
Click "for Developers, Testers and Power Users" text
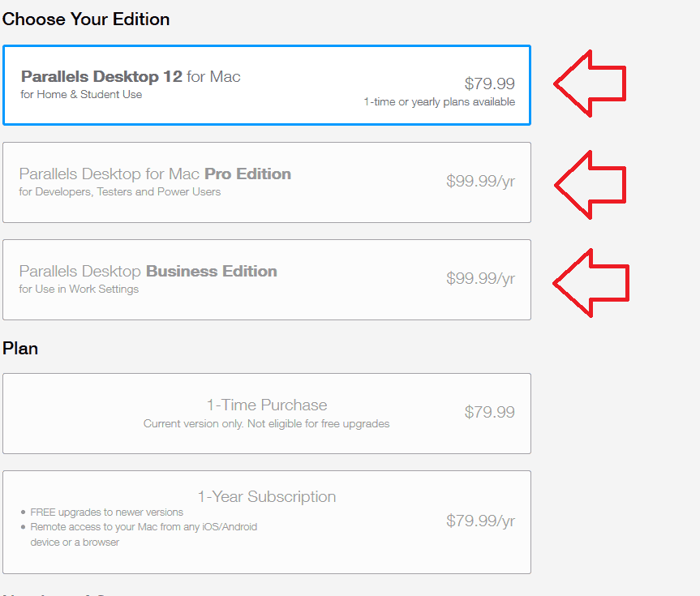pos(120,191)
